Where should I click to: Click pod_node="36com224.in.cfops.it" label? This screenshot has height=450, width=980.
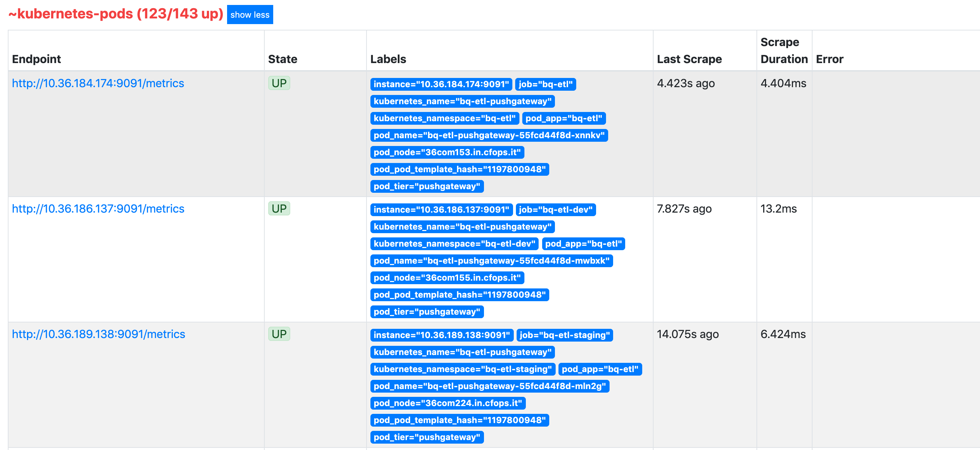tap(447, 403)
